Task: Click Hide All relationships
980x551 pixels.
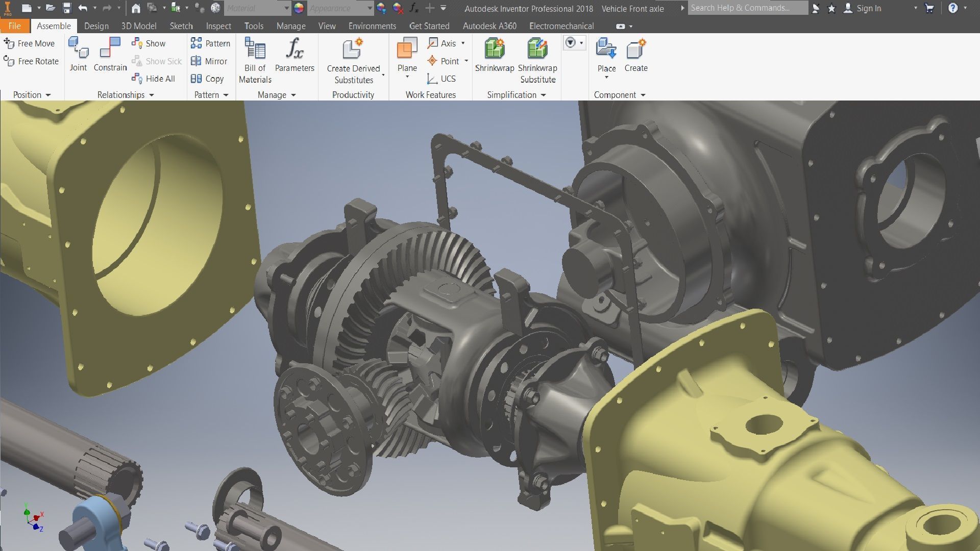Action: tap(154, 79)
